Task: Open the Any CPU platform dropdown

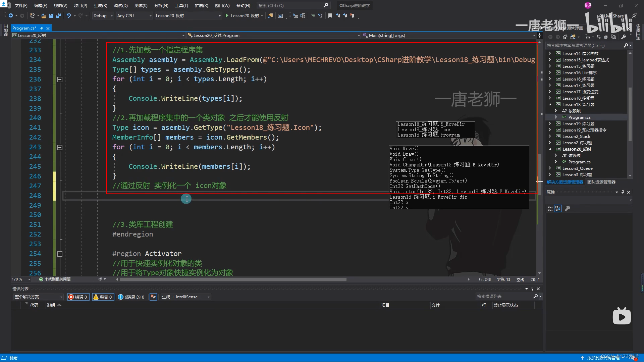Action: point(134,16)
